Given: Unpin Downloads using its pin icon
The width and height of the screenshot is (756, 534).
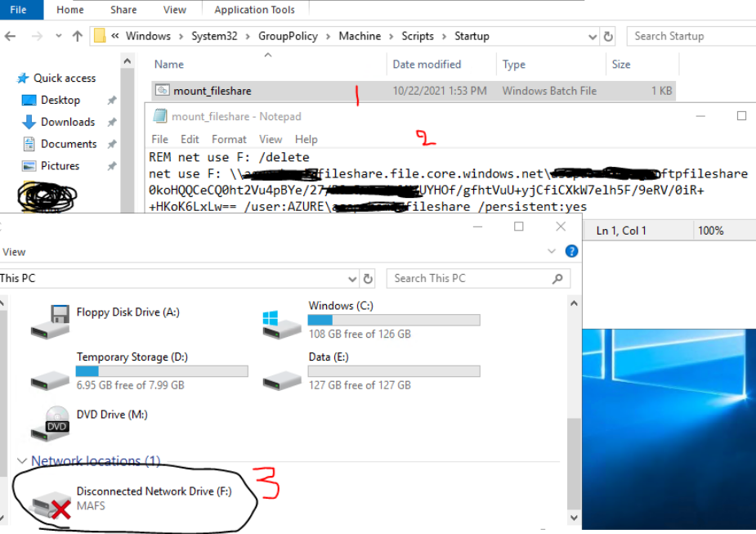Looking at the screenshot, I should 112,122.
